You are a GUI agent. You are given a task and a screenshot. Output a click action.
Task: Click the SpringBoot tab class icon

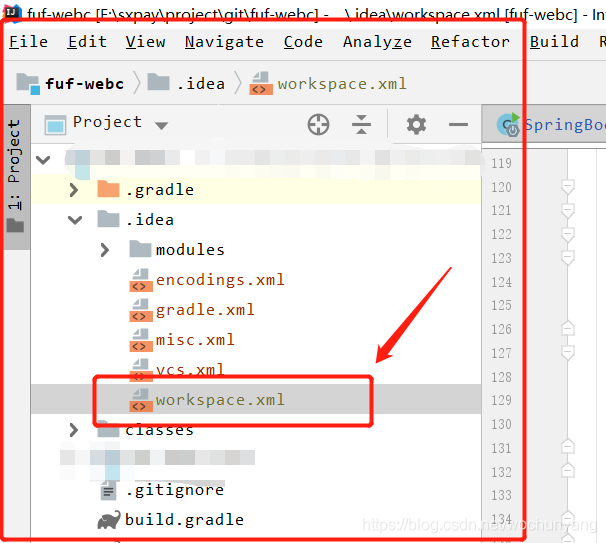coord(508,124)
